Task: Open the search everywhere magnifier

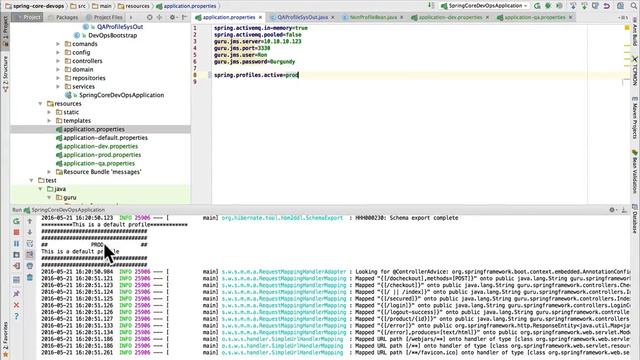Action: [632, 6]
